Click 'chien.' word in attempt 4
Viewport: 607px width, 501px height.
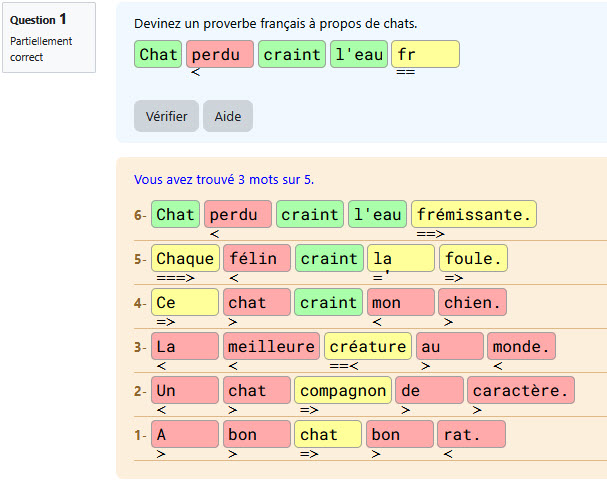point(472,302)
